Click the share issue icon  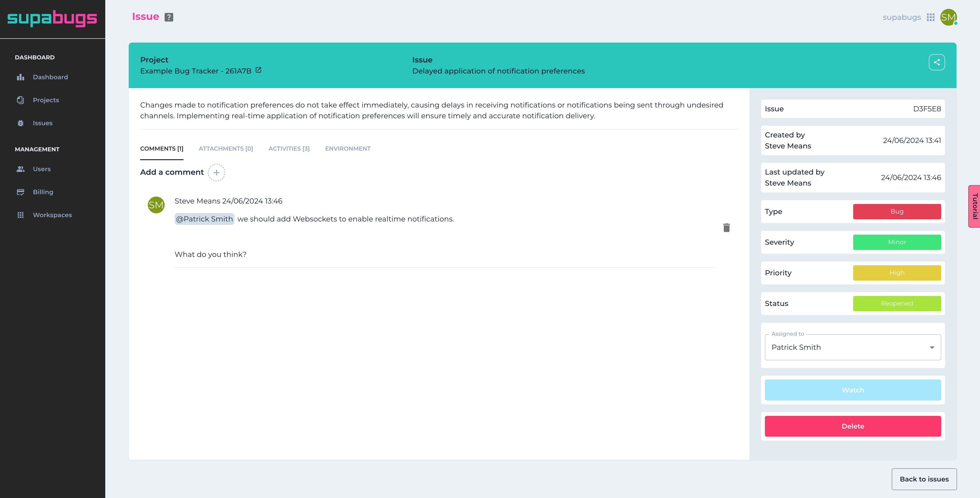(x=937, y=62)
